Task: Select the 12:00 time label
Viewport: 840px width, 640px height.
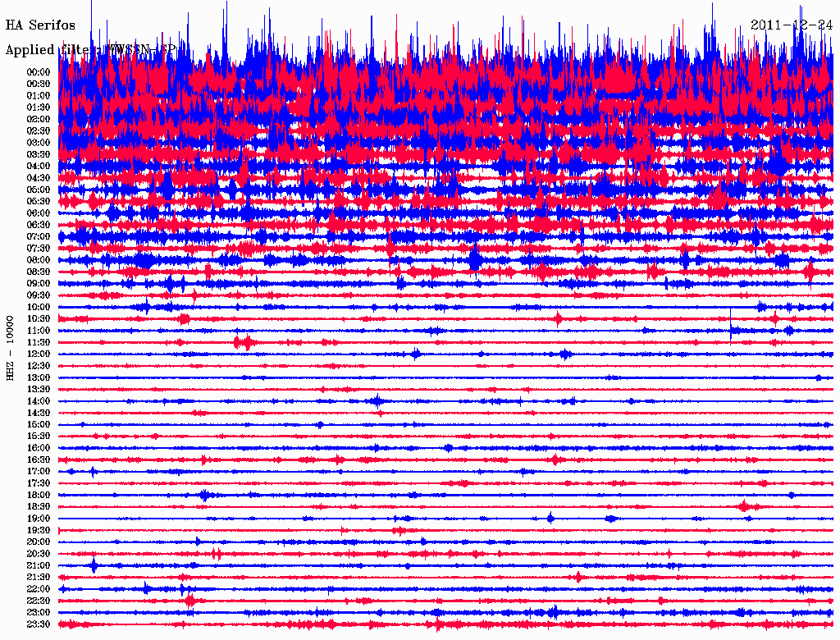Action: (39, 354)
